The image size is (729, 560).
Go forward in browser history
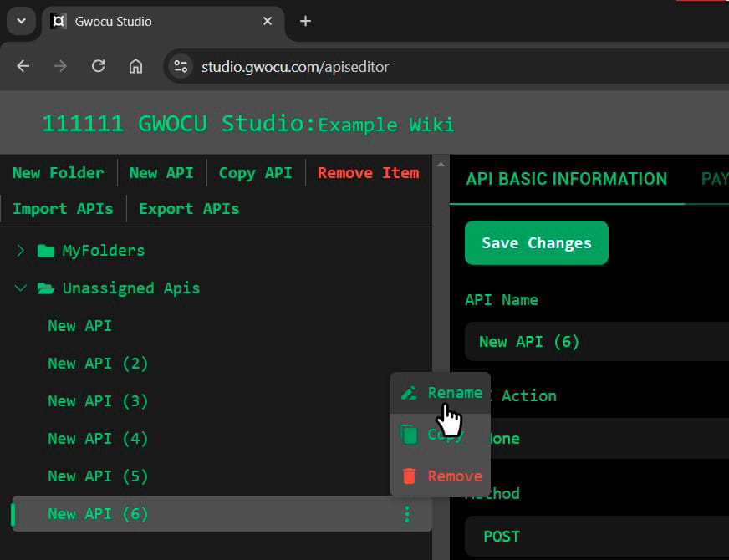click(x=60, y=66)
